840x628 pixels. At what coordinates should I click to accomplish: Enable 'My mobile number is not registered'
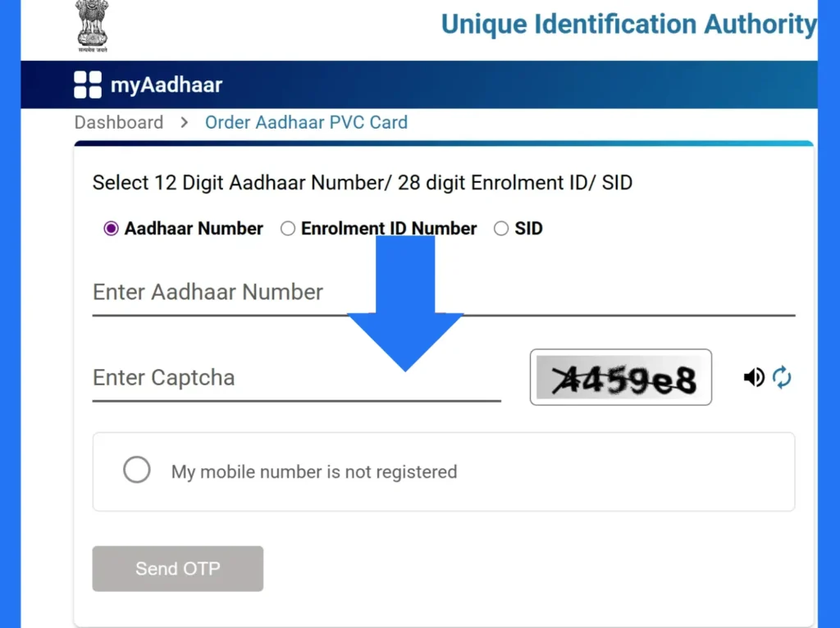[137, 469]
